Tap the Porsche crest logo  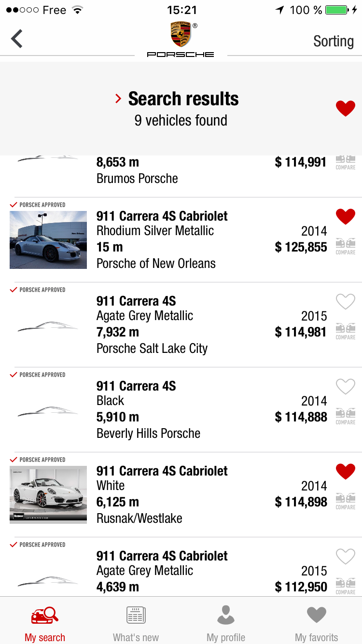click(181, 36)
